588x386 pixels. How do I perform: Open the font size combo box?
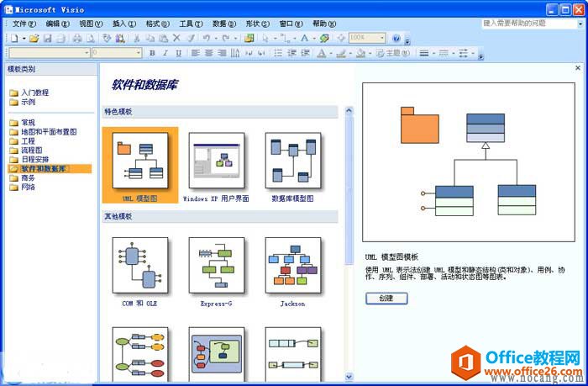point(117,53)
